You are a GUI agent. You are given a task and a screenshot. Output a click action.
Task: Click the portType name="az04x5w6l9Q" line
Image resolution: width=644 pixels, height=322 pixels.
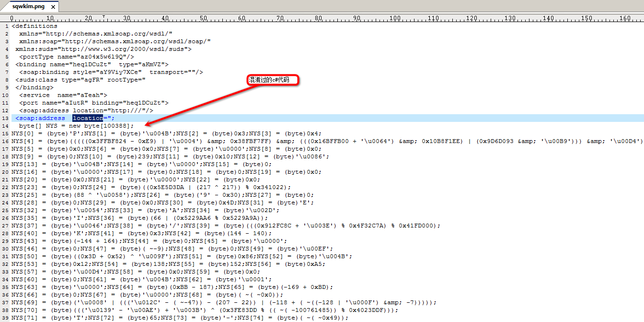click(77, 57)
